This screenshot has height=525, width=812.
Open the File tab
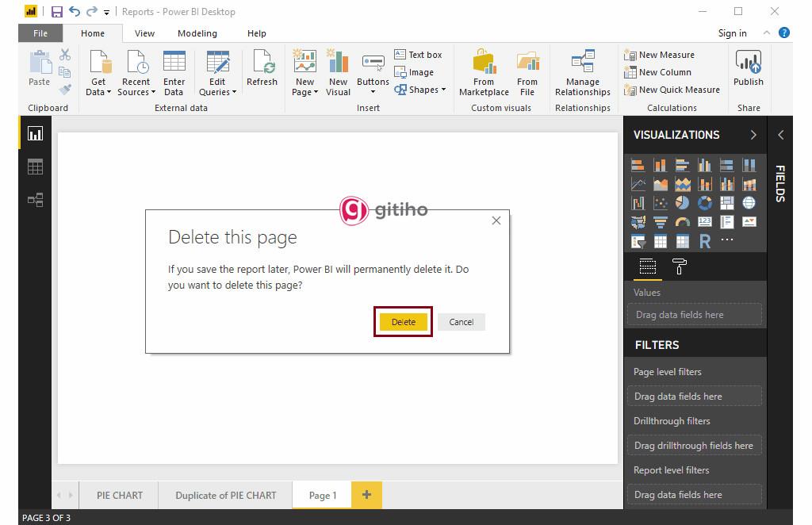tap(40, 33)
